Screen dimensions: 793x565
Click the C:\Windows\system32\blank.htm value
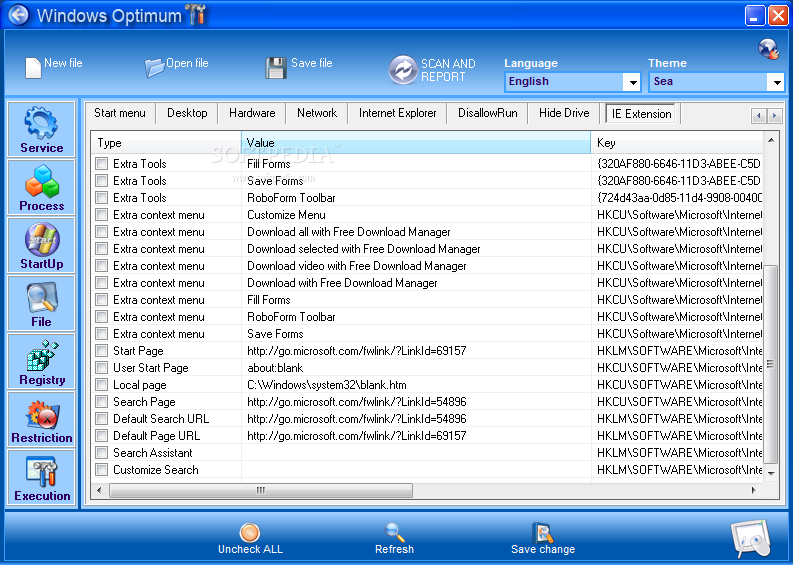coord(327,385)
